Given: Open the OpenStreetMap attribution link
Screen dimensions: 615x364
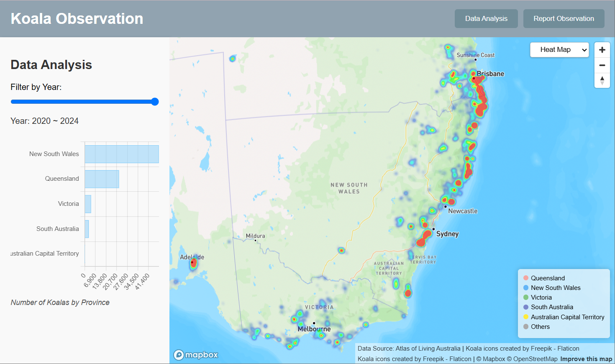Looking at the screenshot, I should click(532, 359).
